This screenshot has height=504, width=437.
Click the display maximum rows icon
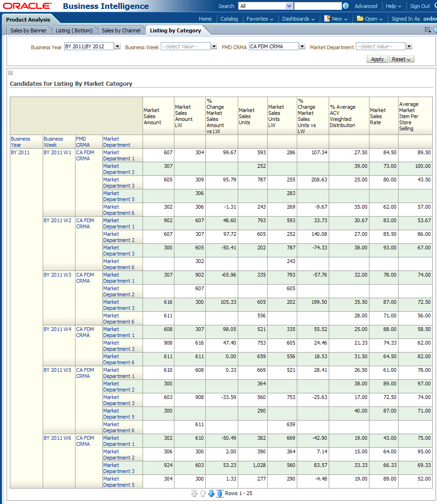(219, 494)
